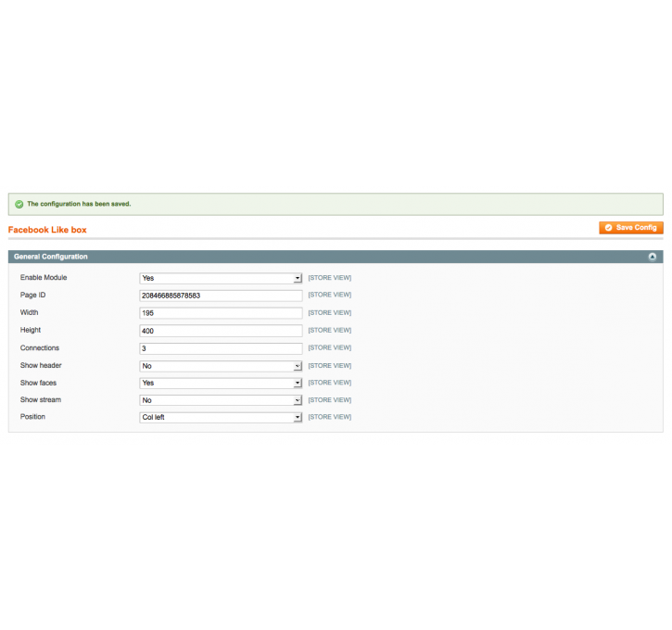The height and width of the screenshot is (630, 672).
Task: Open the Position dropdown set to Col left
Action: [x=221, y=418]
